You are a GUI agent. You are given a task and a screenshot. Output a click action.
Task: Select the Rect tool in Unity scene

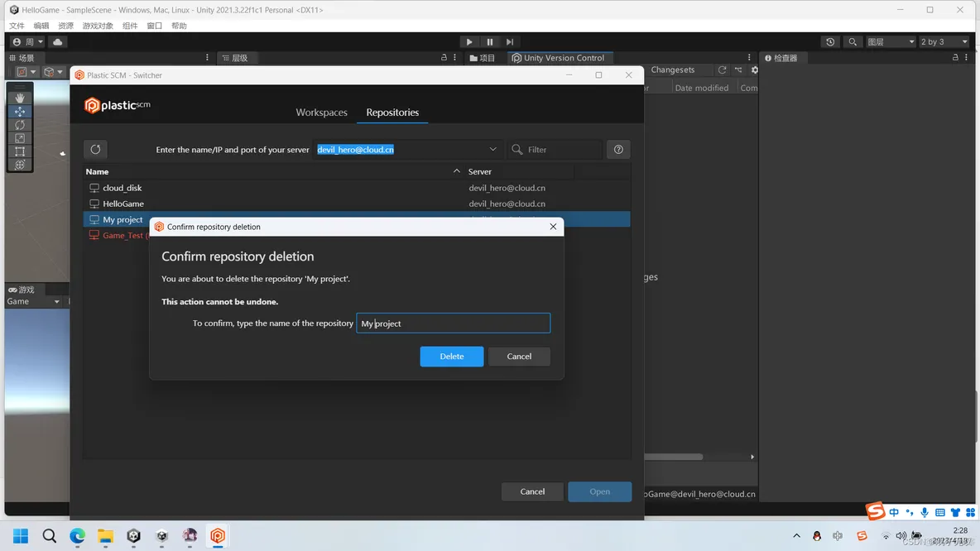click(20, 151)
